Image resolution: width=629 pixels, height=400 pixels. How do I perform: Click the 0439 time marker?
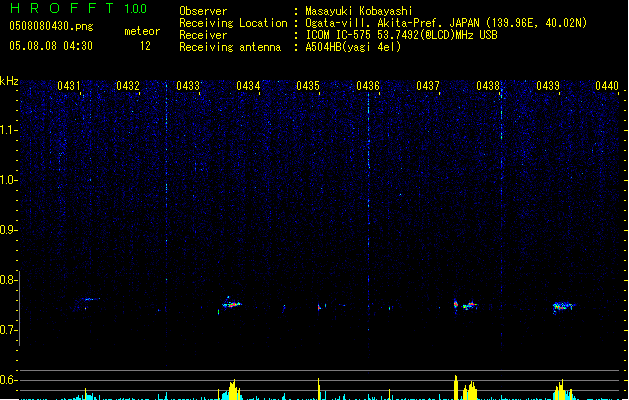[548, 86]
